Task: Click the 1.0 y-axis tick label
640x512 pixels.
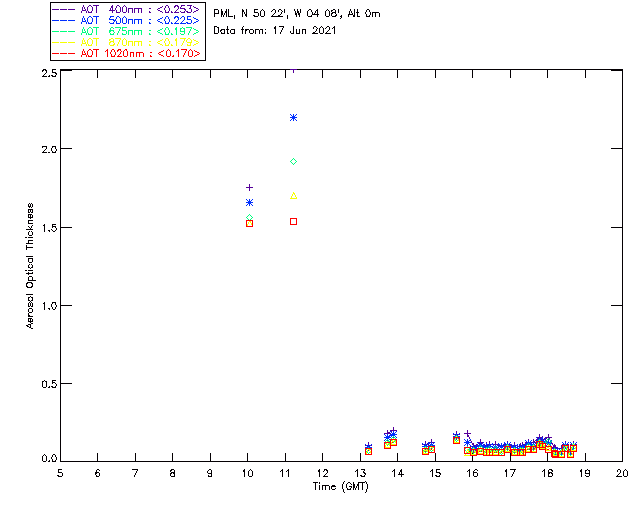Action: [x=49, y=306]
